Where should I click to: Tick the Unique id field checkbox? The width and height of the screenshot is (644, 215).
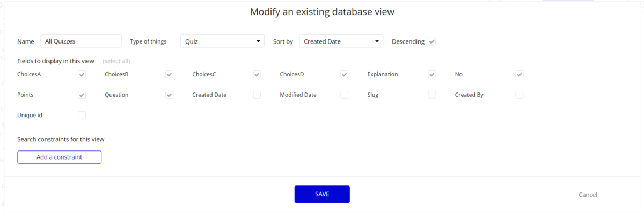(82, 115)
